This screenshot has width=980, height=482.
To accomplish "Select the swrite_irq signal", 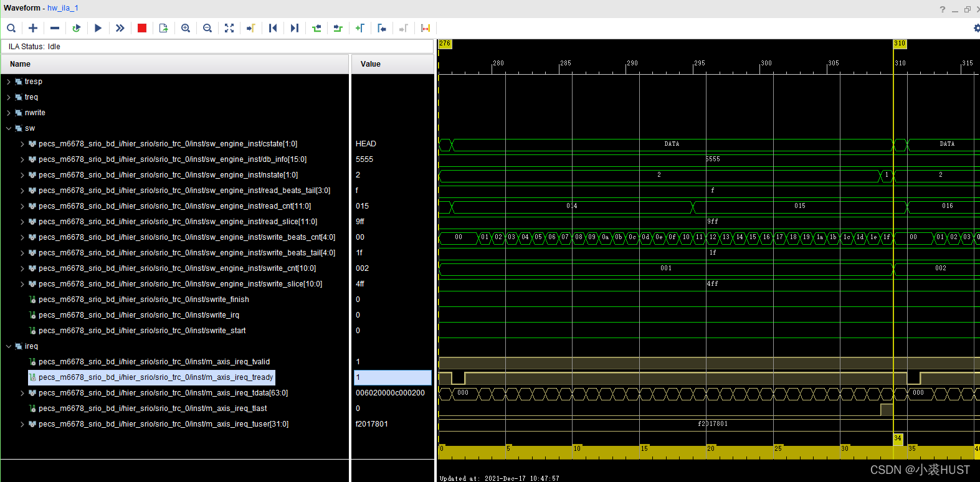I will [x=139, y=315].
